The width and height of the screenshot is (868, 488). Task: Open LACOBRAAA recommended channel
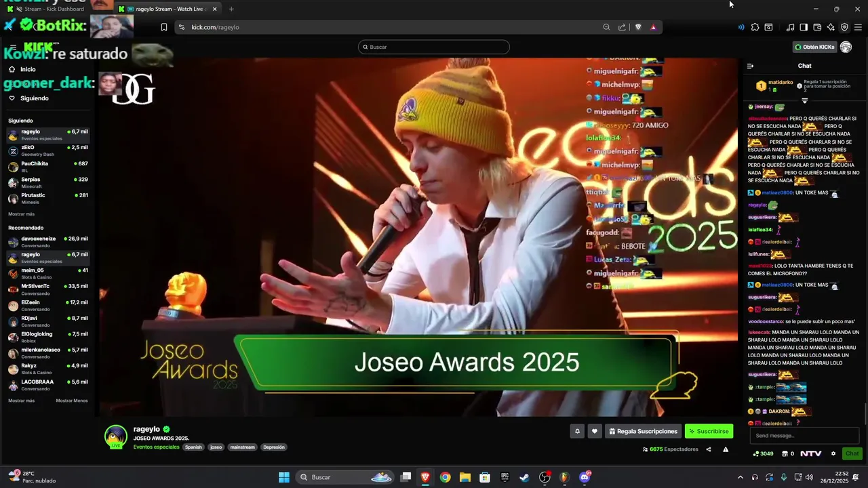[47, 385]
